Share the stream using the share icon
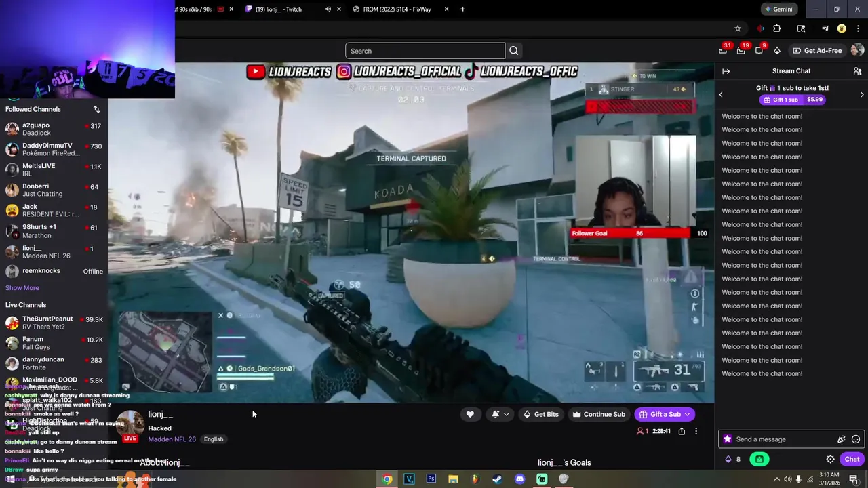868x488 pixels. [682, 431]
